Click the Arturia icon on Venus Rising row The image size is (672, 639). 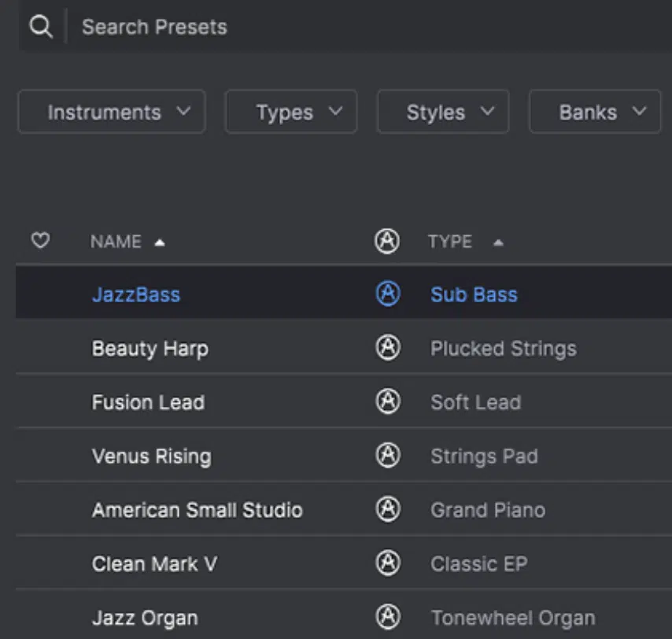[x=388, y=455]
